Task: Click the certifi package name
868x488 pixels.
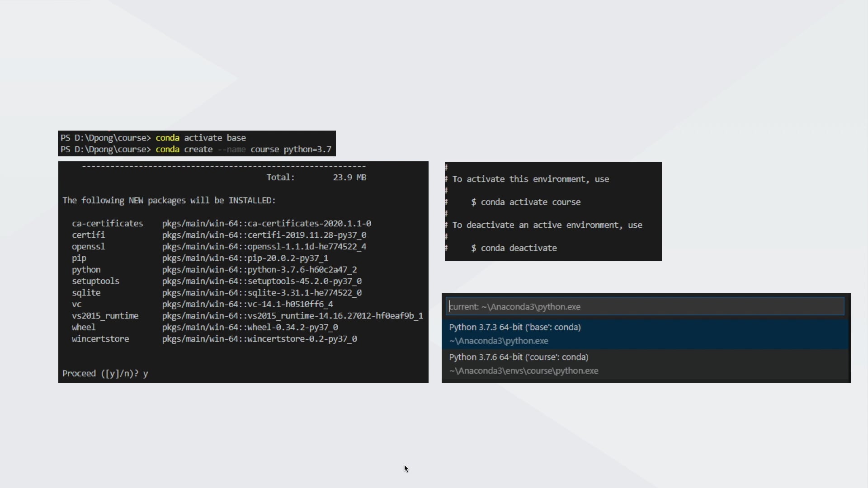Action: [88, 235]
